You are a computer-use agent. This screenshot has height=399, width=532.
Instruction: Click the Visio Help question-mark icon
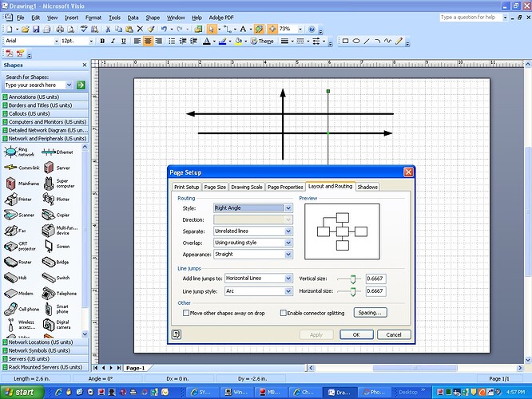point(312,30)
